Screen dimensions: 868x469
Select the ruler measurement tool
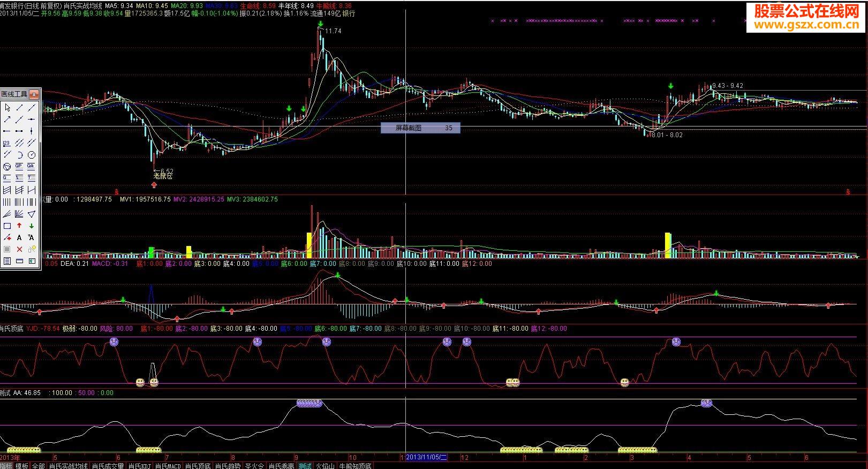20,262
